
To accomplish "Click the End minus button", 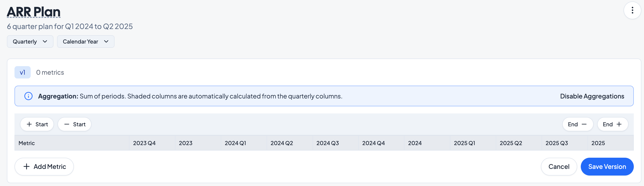I will (577, 124).
